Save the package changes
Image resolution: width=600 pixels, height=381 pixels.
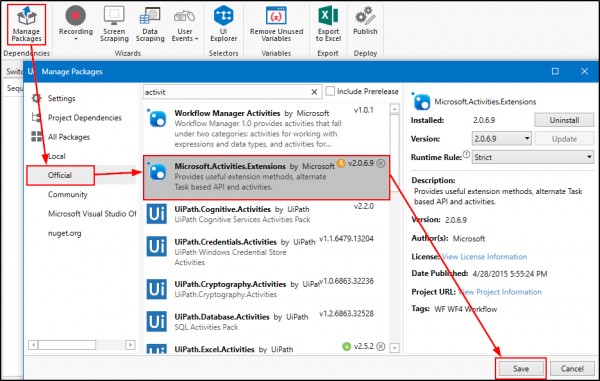[x=521, y=368]
